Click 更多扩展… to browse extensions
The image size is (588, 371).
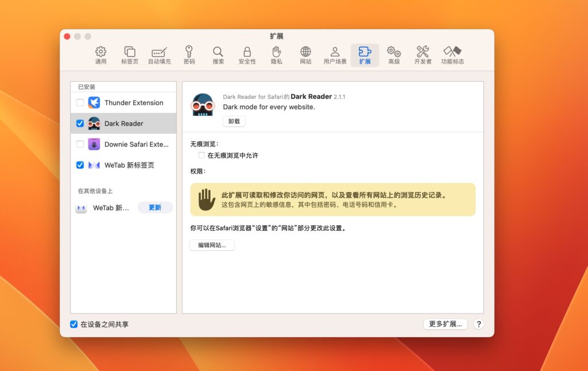pyautogui.click(x=446, y=324)
